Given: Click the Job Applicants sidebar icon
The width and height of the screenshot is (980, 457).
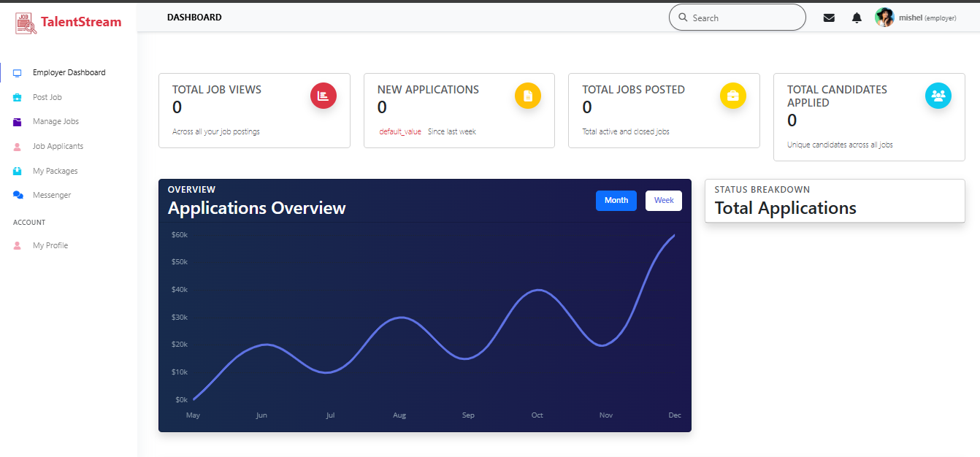Looking at the screenshot, I should [16, 145].
